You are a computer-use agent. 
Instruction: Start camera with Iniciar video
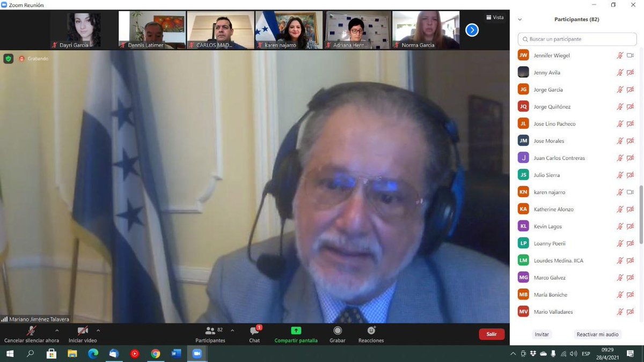[83, 334]
